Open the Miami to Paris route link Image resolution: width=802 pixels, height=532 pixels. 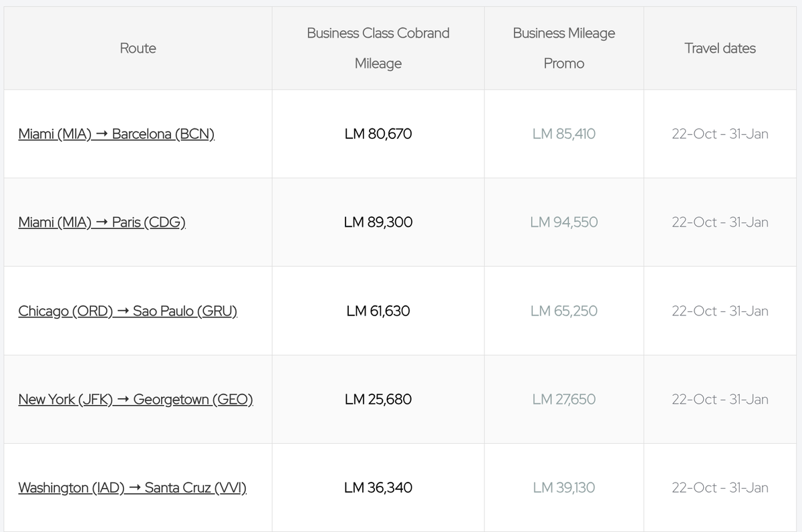coord(102,223)
